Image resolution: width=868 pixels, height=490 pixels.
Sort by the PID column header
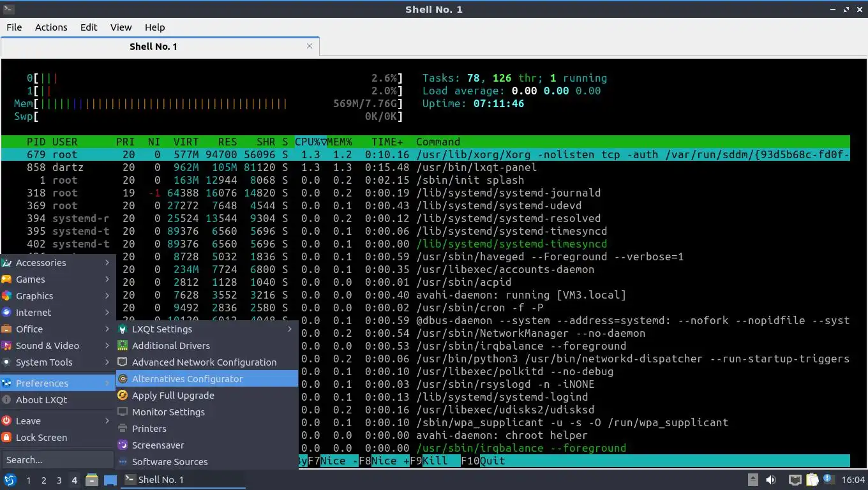coord(36,142)
